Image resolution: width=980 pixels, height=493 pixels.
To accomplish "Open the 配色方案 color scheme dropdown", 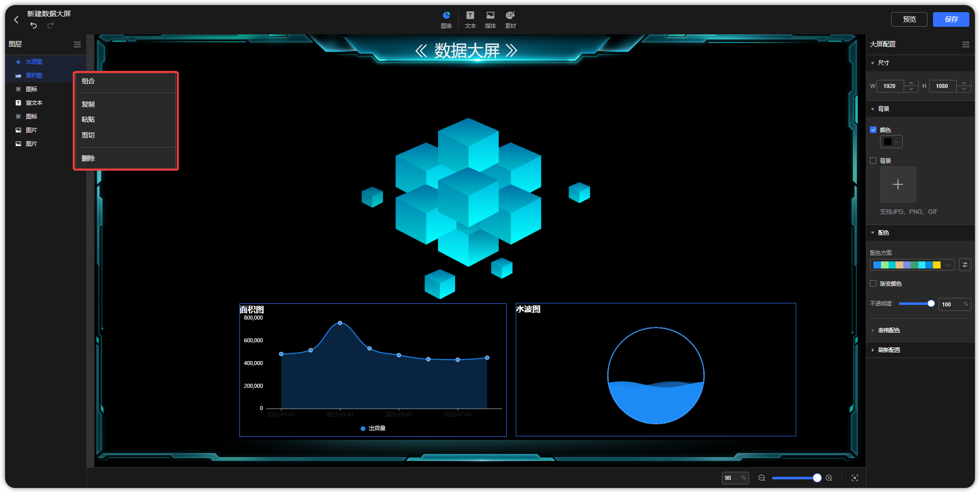I will (x=948, y=264).
